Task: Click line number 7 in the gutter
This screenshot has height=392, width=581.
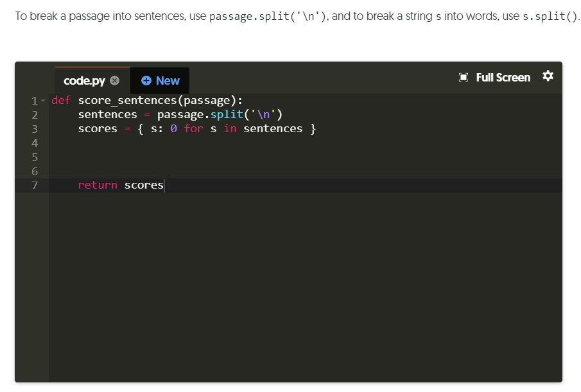Action: (x=34, y=185)
